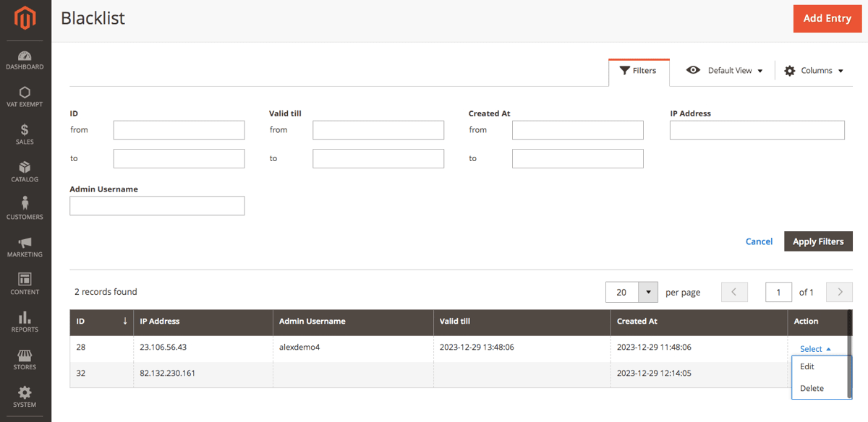The width and height of the screenshot is (868, 422).
Task: Switch to the Filters tab
Action: click(639, 71)
